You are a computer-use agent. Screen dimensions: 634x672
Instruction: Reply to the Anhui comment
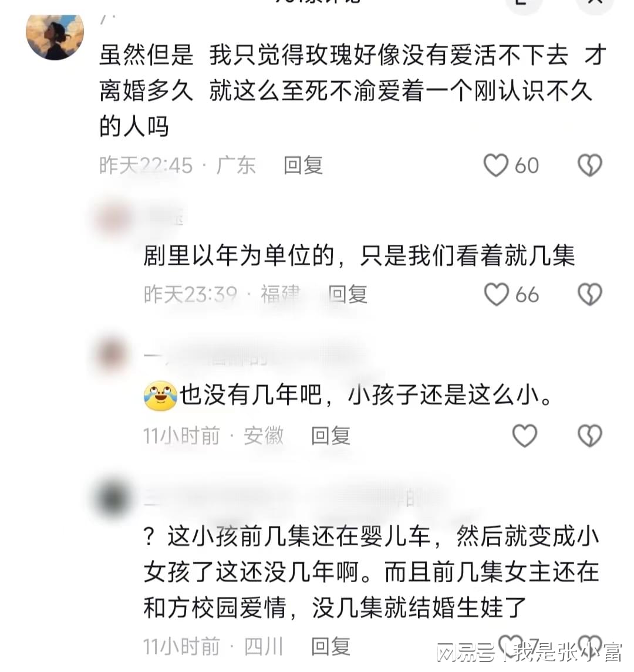pyautogui.click(x=331, y=436)
